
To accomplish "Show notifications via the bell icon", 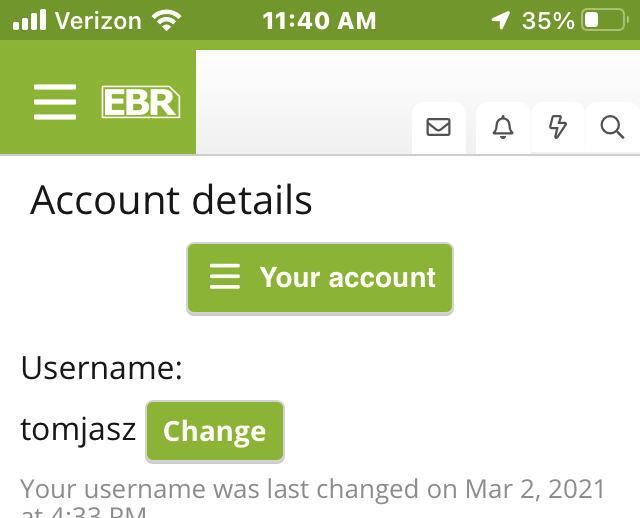I will coord(503,127).
